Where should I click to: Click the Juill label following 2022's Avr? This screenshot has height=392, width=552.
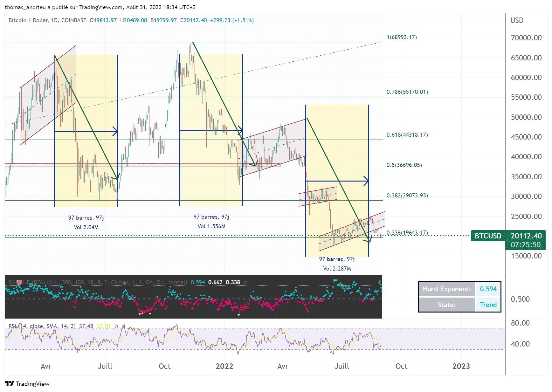pyautogui.click(x=342, y=366)
